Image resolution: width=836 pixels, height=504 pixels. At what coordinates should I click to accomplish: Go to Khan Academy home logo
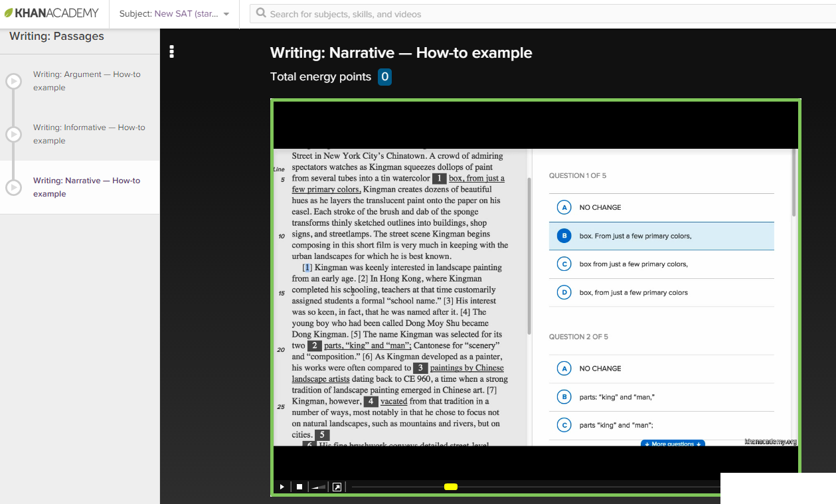52,13
